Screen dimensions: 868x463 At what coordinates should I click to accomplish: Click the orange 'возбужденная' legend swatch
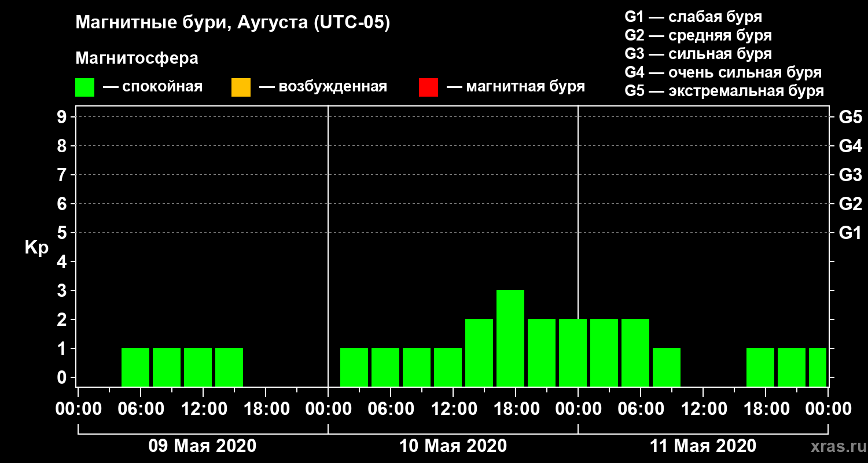click(241, 87)
